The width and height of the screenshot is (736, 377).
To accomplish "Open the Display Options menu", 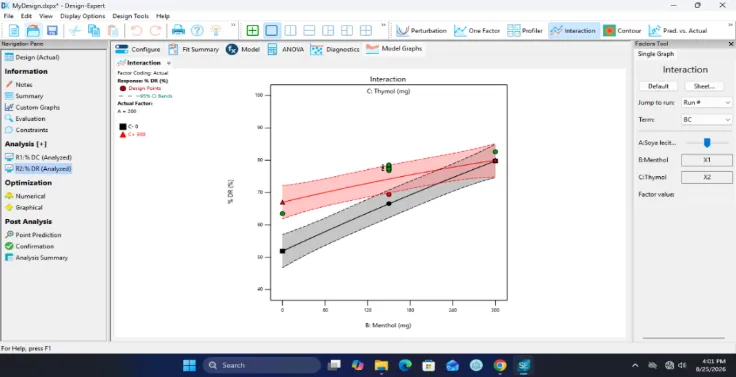I will click(83, 16).
